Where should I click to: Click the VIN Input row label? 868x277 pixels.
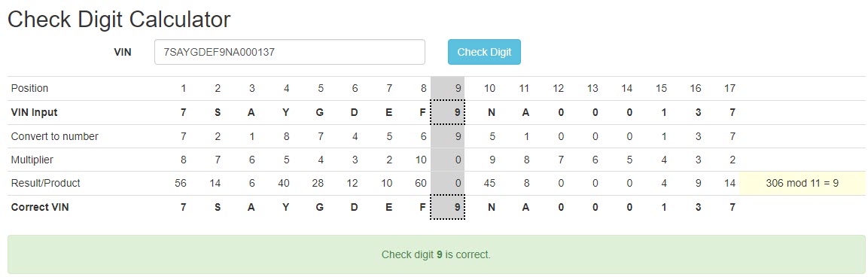click(x=35, y=112)
